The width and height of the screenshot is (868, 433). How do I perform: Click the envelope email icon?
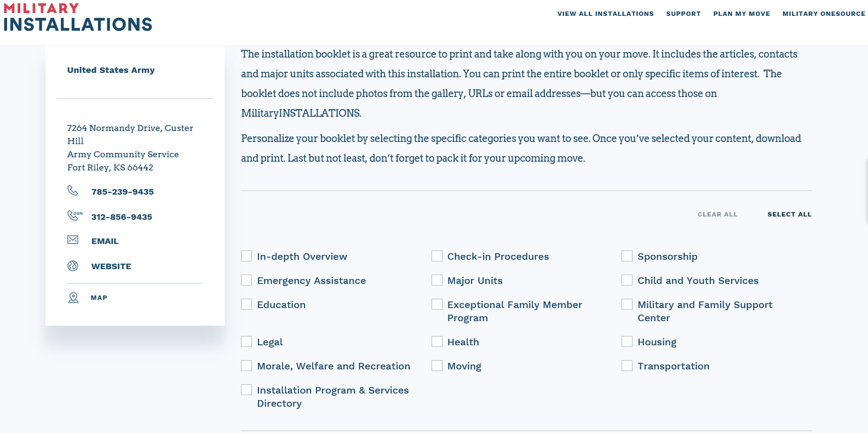[x=73, y=240]
